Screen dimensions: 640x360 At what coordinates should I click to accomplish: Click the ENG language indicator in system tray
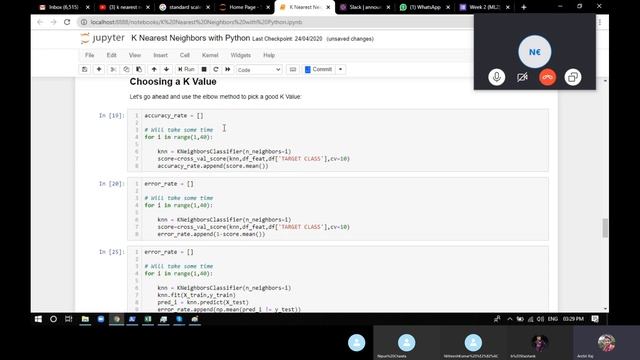553,319
